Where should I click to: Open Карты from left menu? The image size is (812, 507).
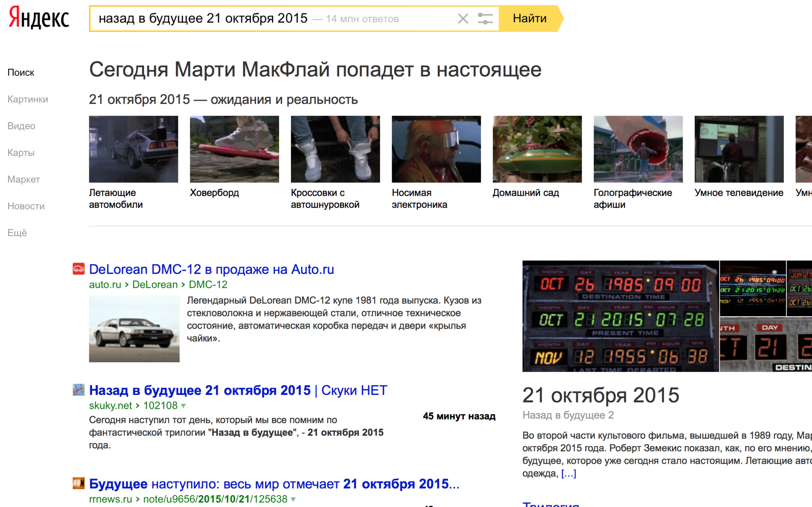click(x=21, y=153)
